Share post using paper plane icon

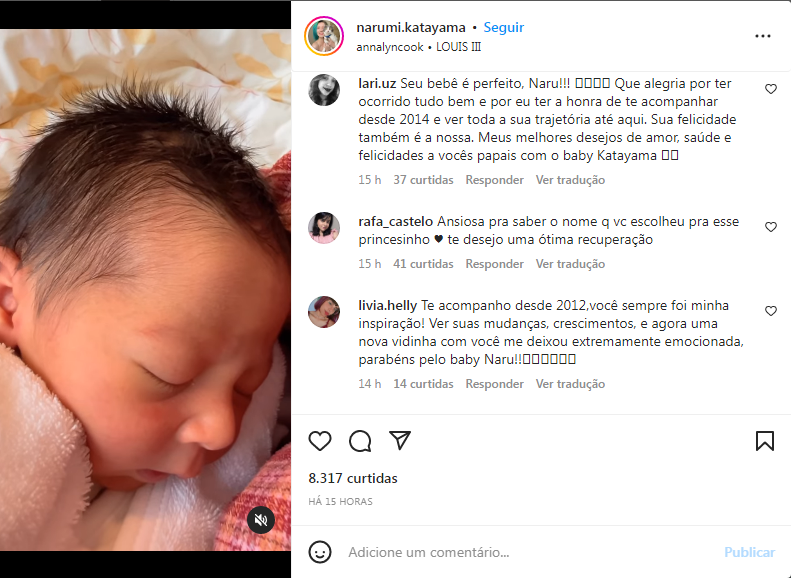point(400,440)
